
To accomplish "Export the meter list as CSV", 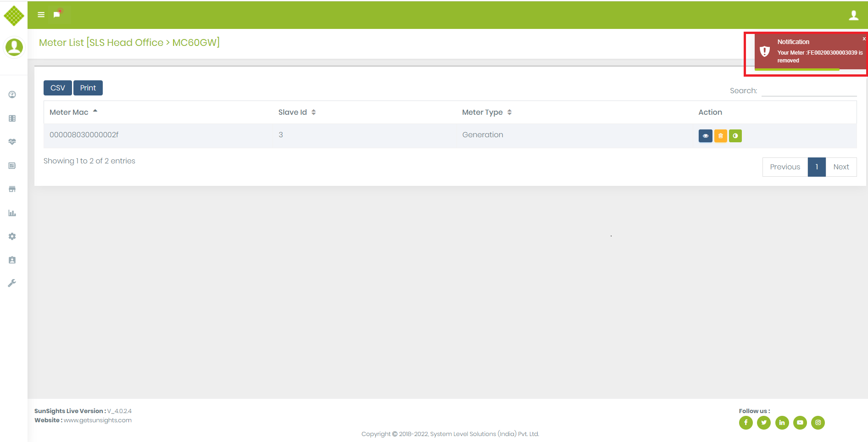I will (x=58, y=88).
